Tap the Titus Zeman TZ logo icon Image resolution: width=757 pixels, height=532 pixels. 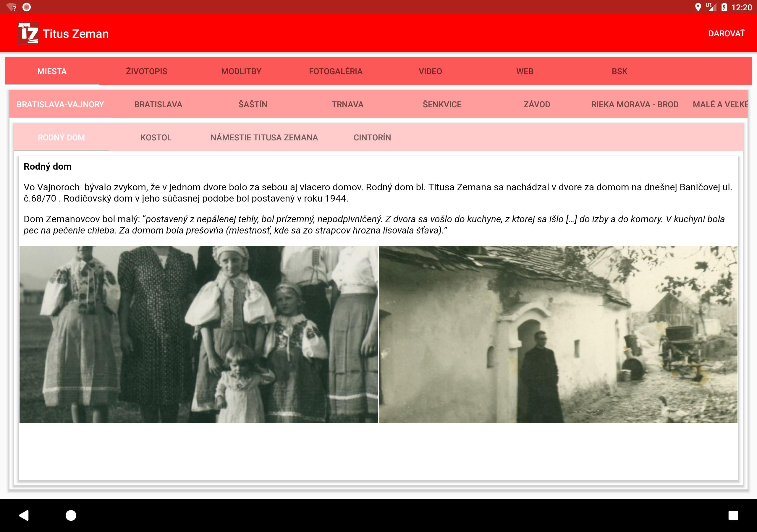(28, 33)
